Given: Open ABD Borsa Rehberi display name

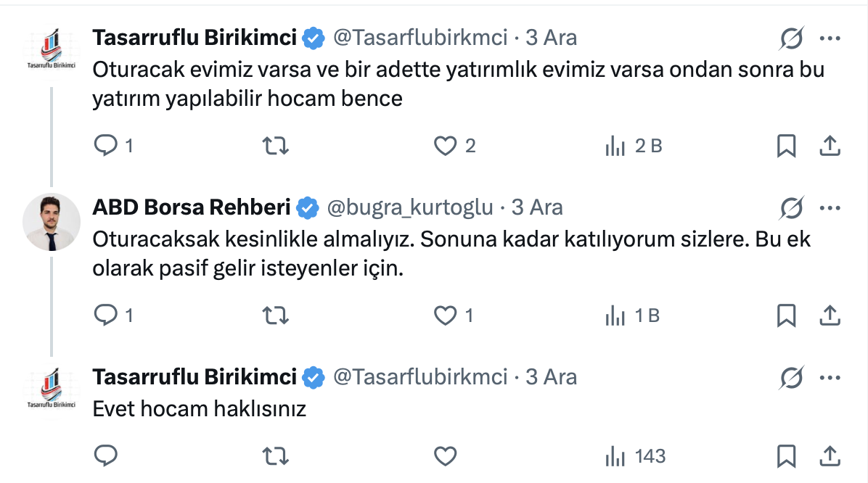Looking at the screenshot, I should pyautogui.click(x=192, y=208).
